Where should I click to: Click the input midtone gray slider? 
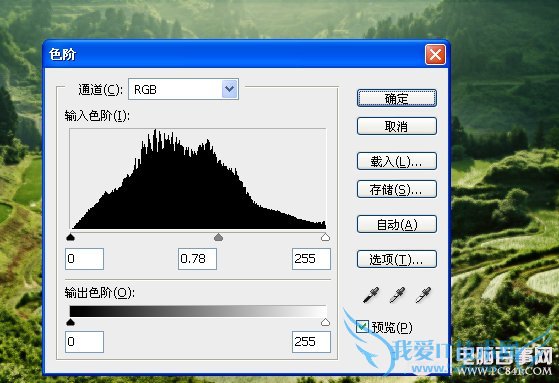click(x=218, y=237)
